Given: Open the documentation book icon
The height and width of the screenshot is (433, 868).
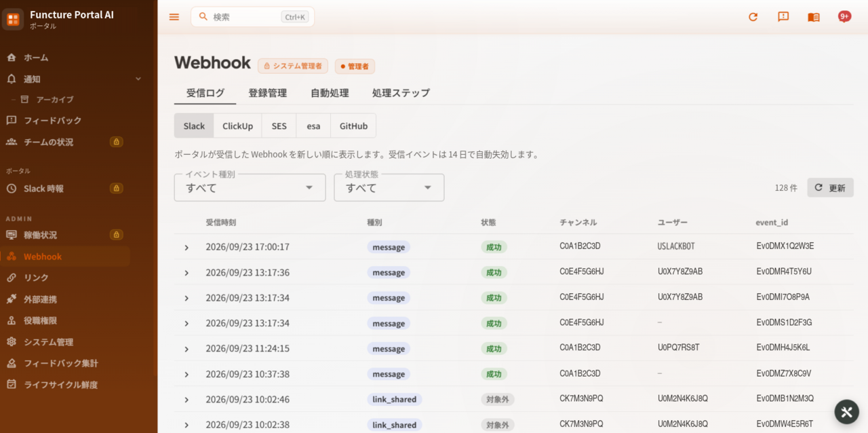Looking at the screenshot, I should pyautogui.click(x=814, y=17).
